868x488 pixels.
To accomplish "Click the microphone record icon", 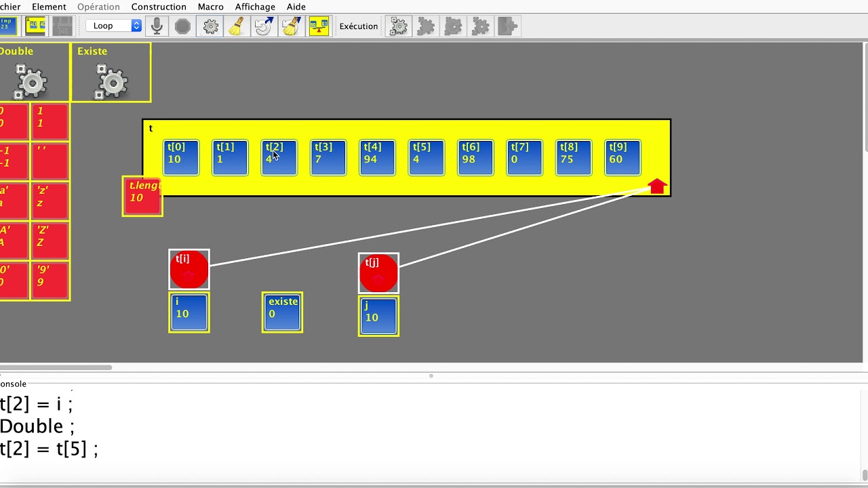I will (x=157, y=26).
